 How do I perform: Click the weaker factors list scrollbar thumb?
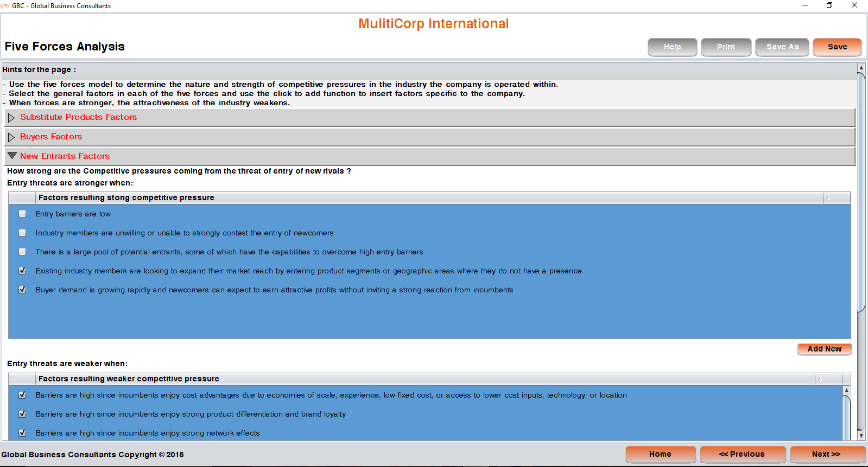(846, 418)
